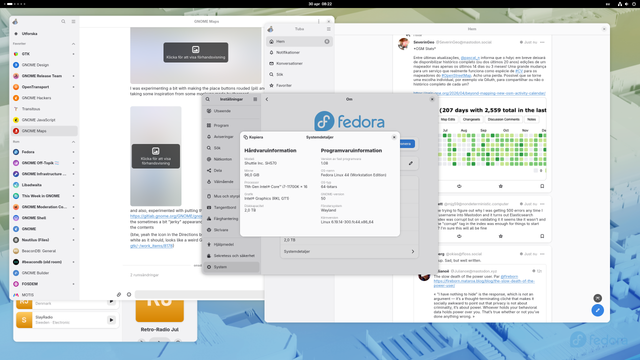Close the Systemdetaljer dialog

click(394, 138)
